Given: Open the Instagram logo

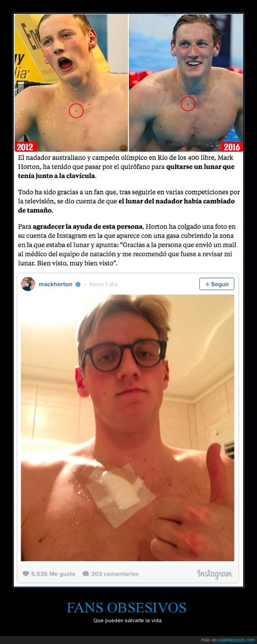Looking at the screenshot, I should tap(215, 574).
